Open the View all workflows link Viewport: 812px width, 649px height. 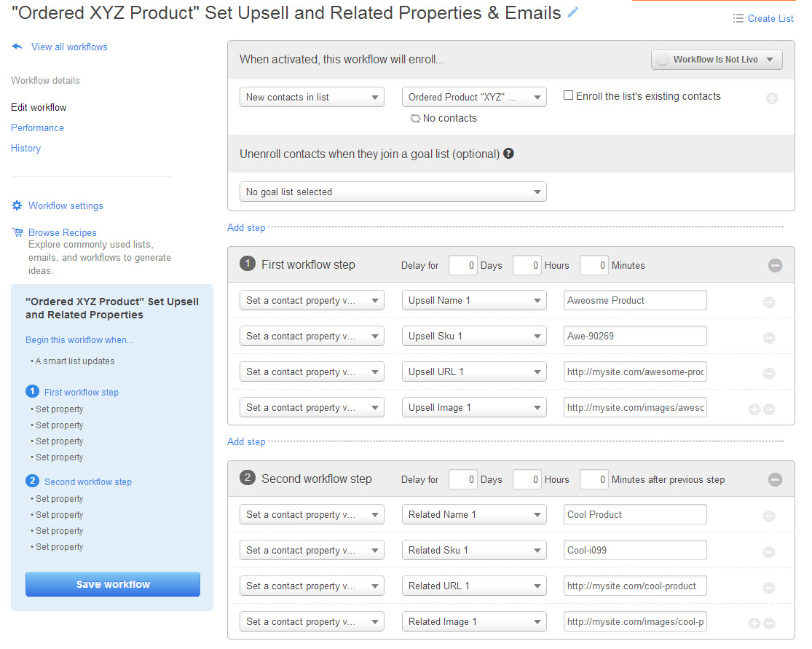coord(68,47)
